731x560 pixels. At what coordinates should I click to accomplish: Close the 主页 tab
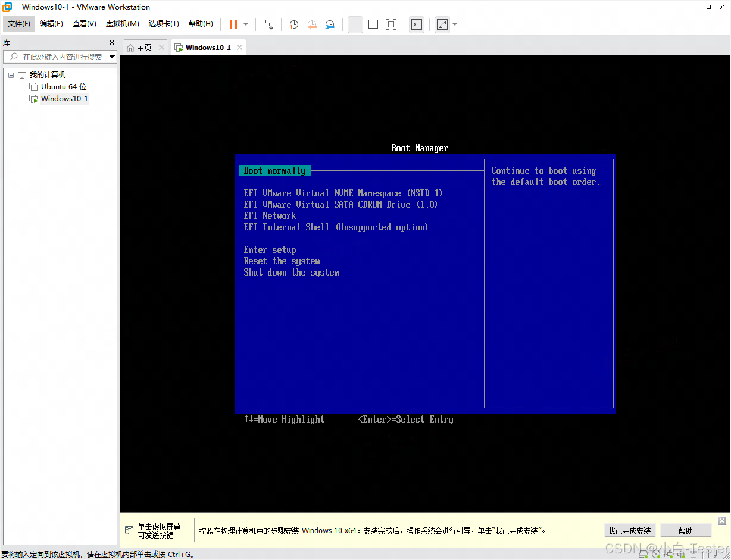coord(162,48)
